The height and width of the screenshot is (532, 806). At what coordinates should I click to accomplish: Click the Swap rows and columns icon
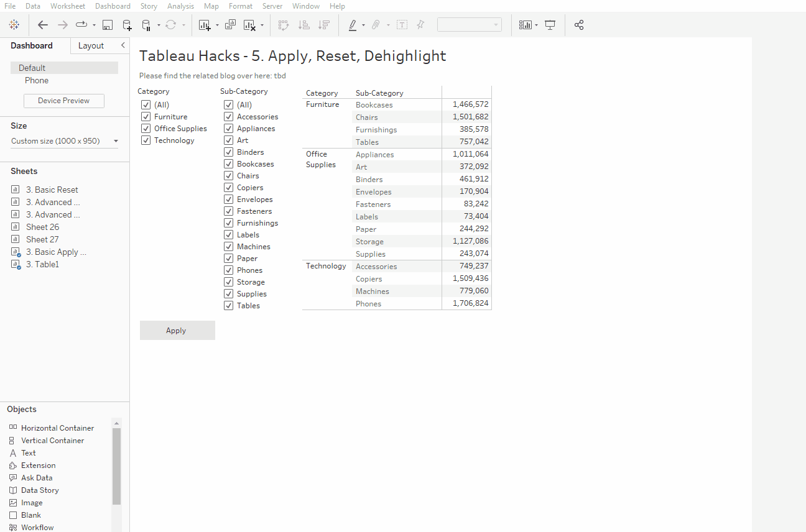coord(284,25)
